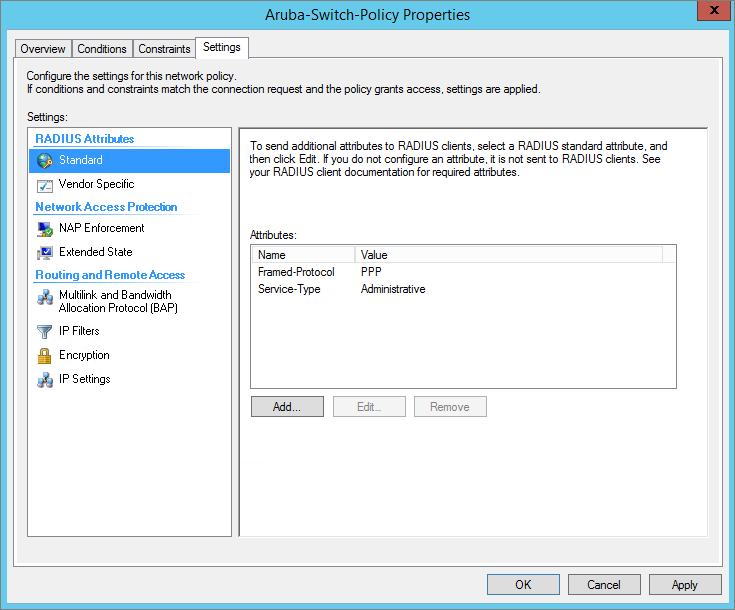Click Apply to save changes
The image size is (735, 610).
point(685,584)
